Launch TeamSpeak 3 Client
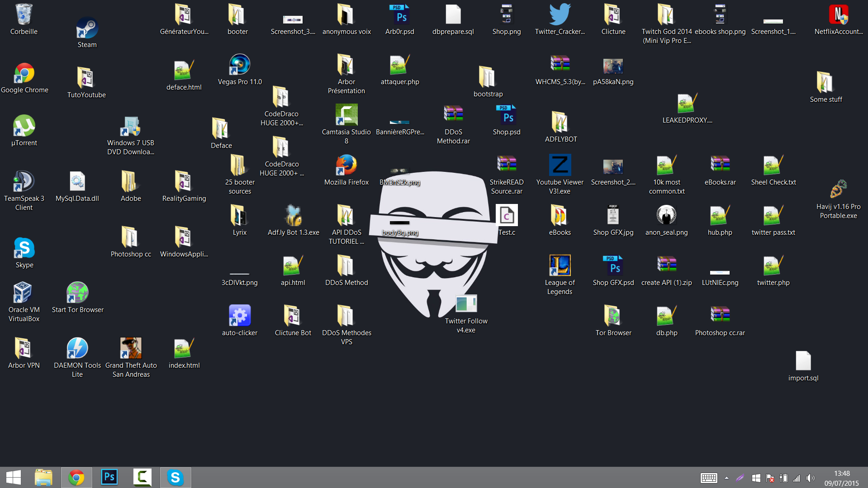The image size is (868, 488). [24, 190]
